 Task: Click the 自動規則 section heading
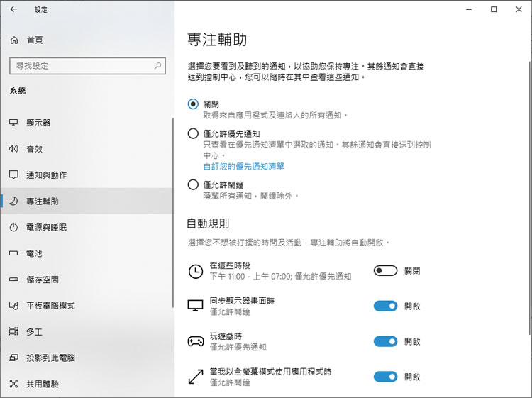208,223
